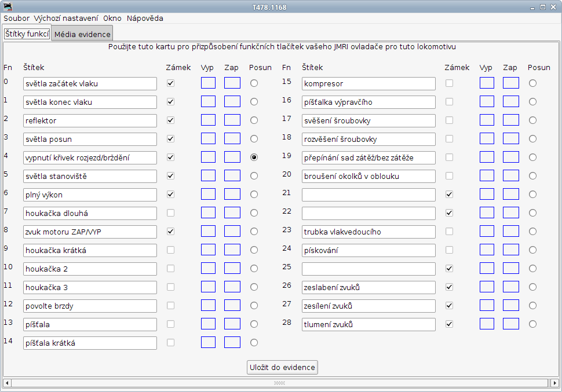Select Vyp icon slot for reflektor row
The width and height of the screenshot is (562, 392).
[x=208, y=120]
